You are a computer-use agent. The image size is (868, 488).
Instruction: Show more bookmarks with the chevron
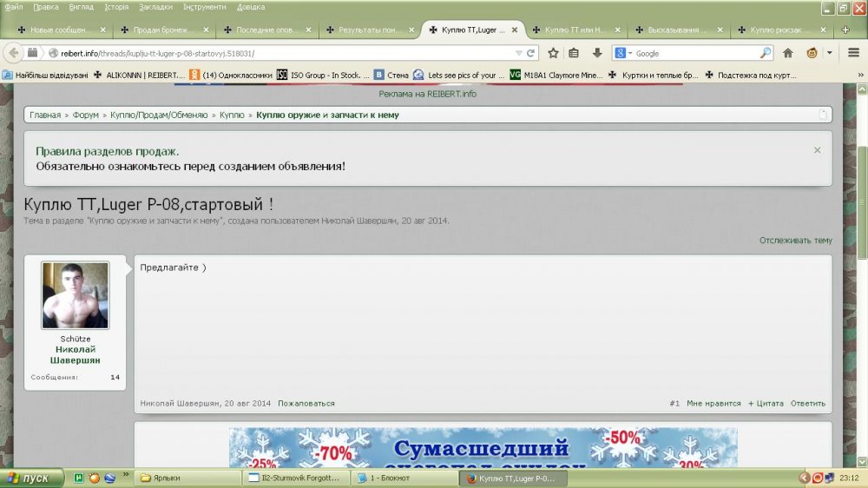[x=860, y=75]
